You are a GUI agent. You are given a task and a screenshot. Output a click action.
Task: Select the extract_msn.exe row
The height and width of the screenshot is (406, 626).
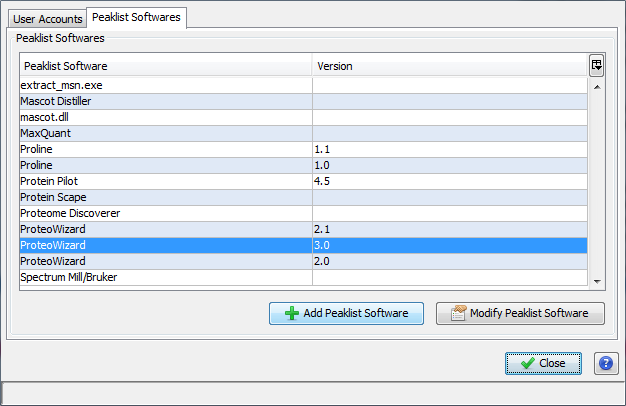click(x=303, y=85)
